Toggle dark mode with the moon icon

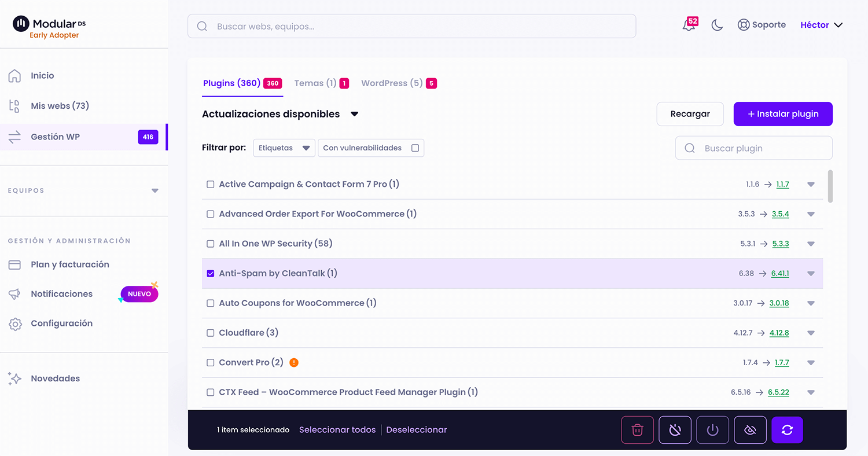click(717, 25)
